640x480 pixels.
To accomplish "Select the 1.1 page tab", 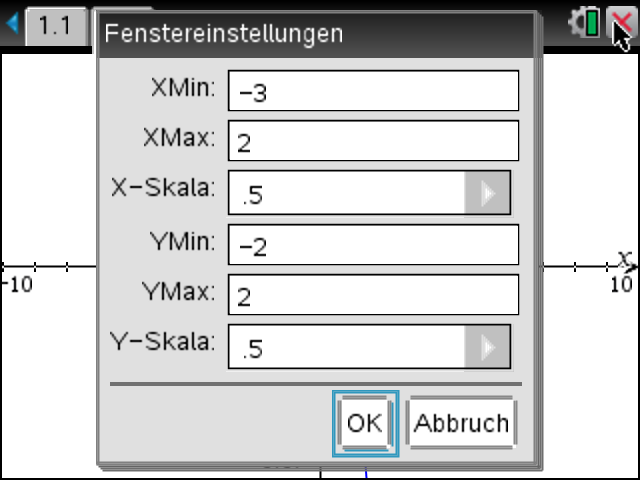I will 56,25.
